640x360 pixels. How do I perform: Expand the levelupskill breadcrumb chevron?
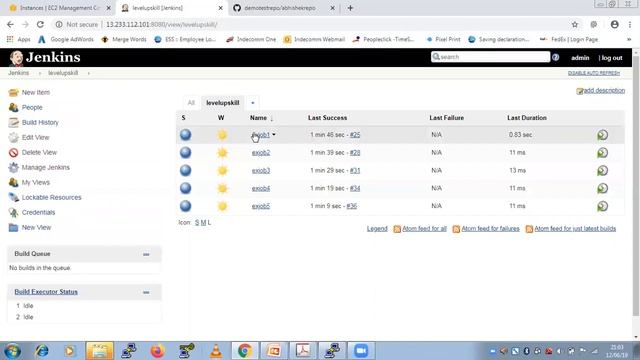point(89,73)
